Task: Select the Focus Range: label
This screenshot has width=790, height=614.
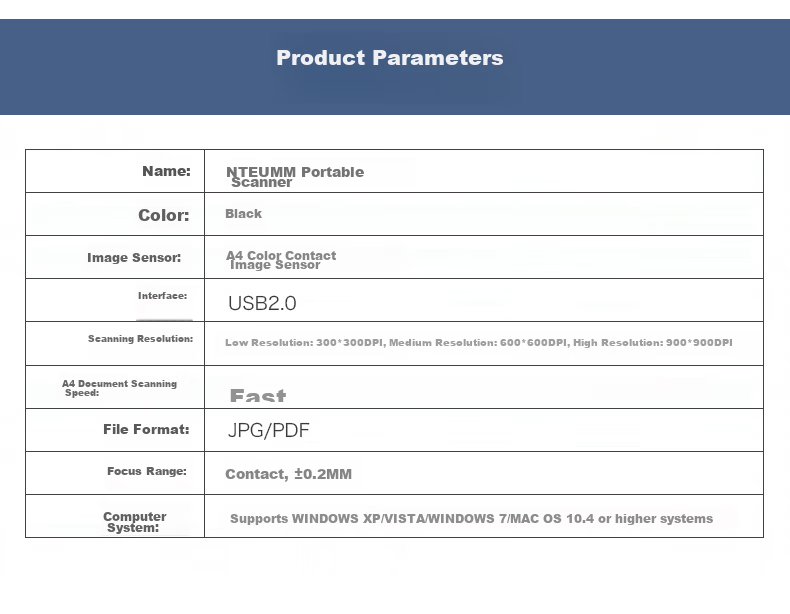Action: 147,471
